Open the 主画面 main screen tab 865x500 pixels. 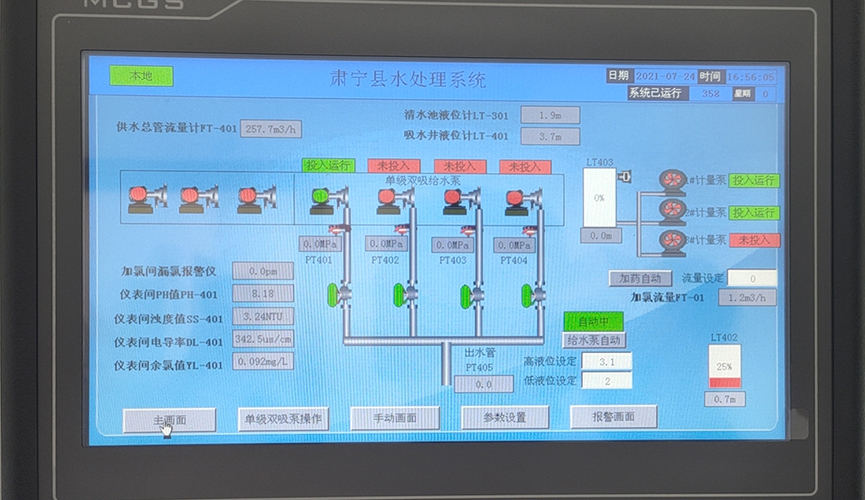[x=169, y=420]
